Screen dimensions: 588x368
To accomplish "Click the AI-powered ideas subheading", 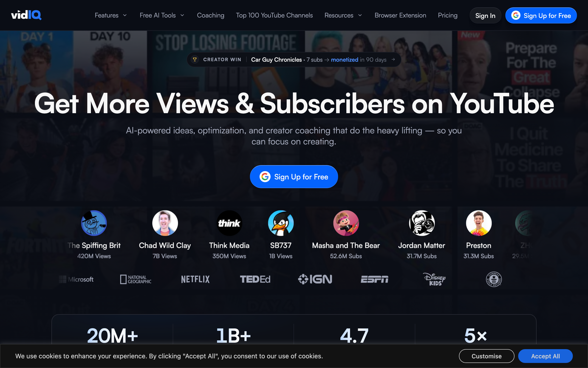I will point(294,136).
